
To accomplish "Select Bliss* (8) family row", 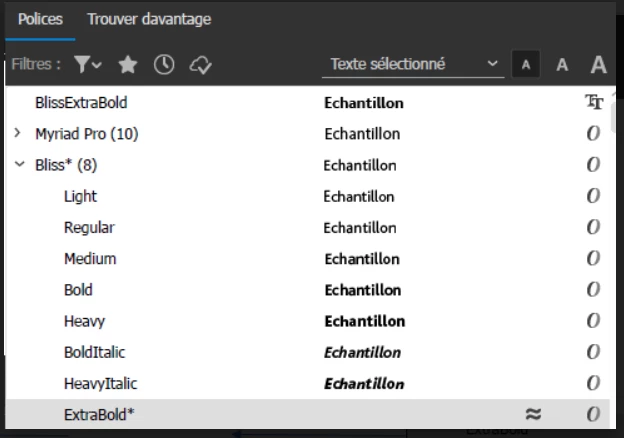I will tap(66, 165).
